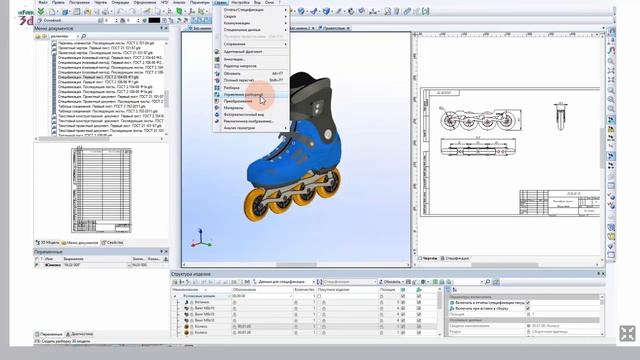640x360 pixels.
Task: Click the print icon in the top toolbar
Action: 105,12
